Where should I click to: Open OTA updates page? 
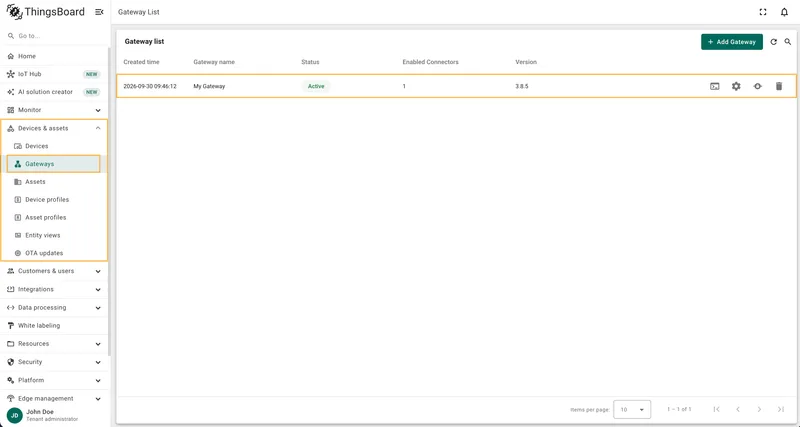click(54, 253)
